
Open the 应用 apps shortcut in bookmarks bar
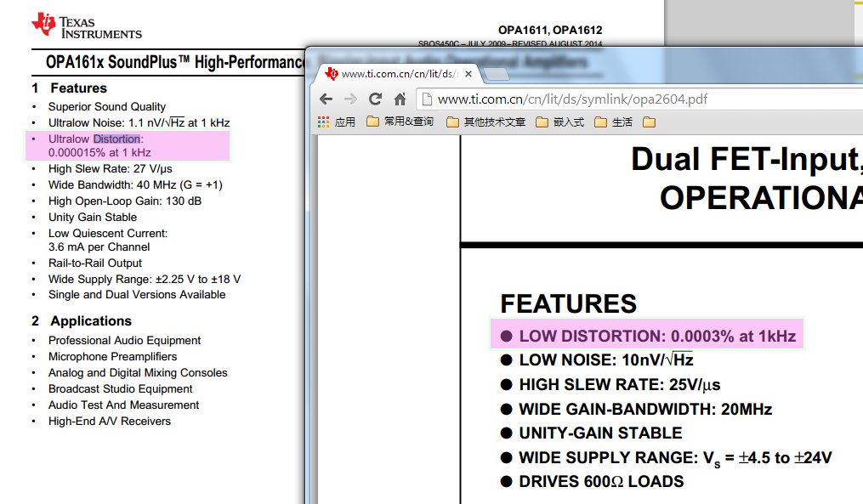pos(337,122)
